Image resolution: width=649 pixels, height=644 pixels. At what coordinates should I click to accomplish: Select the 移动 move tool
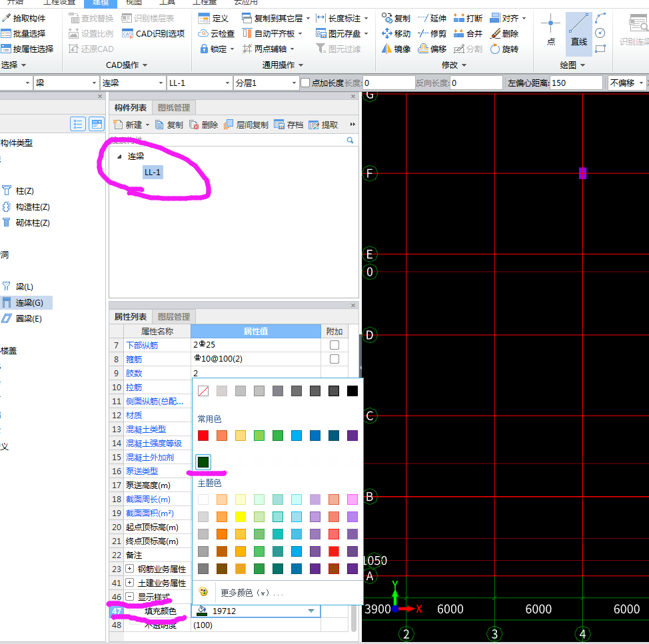[396, 33]
